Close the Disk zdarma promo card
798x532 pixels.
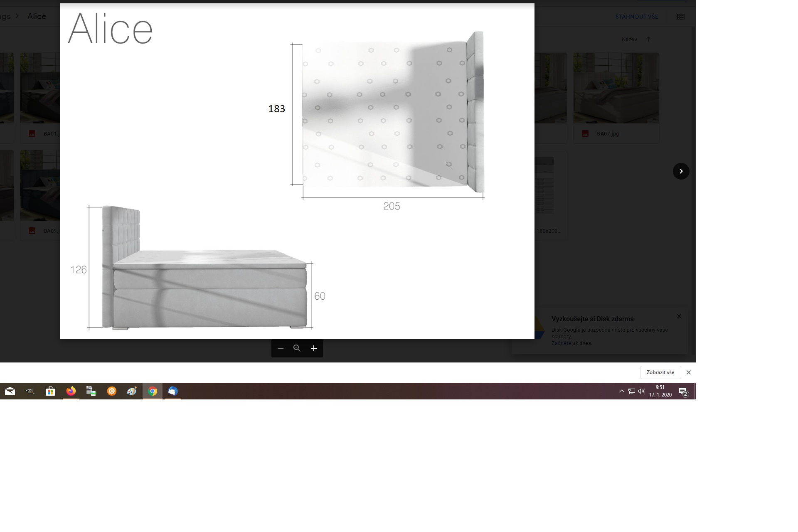tap(679, 316)
